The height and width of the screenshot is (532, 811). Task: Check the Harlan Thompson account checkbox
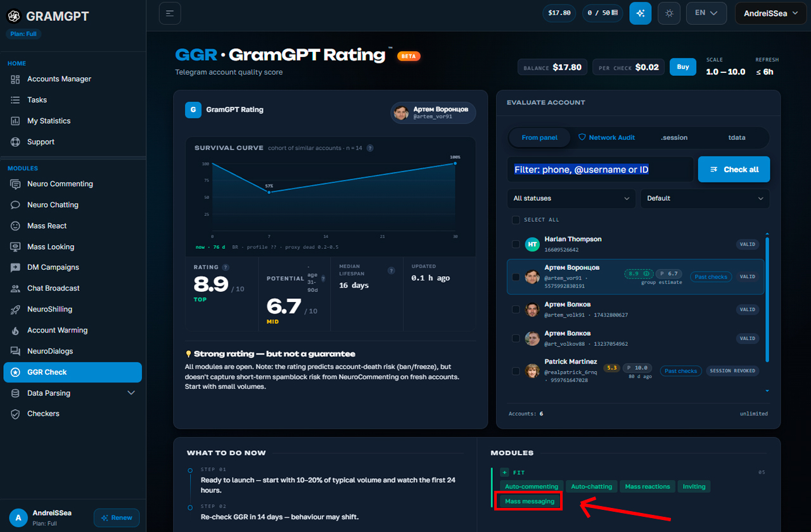[x=516, y=244]
